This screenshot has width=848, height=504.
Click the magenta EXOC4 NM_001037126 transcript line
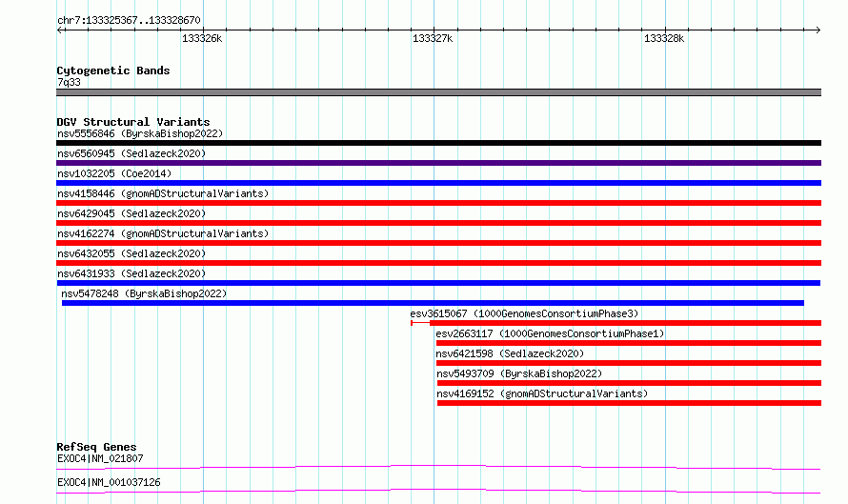tap(438, 491)
